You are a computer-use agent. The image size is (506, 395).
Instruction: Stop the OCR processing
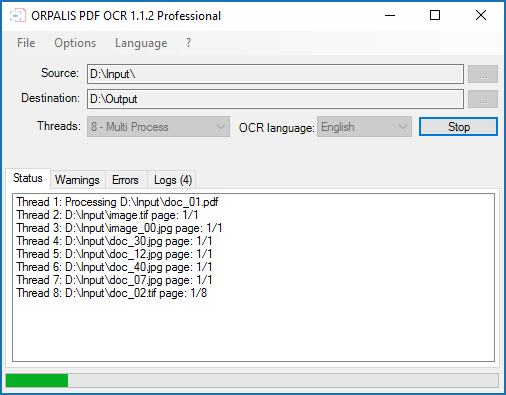tap(458, 127)
